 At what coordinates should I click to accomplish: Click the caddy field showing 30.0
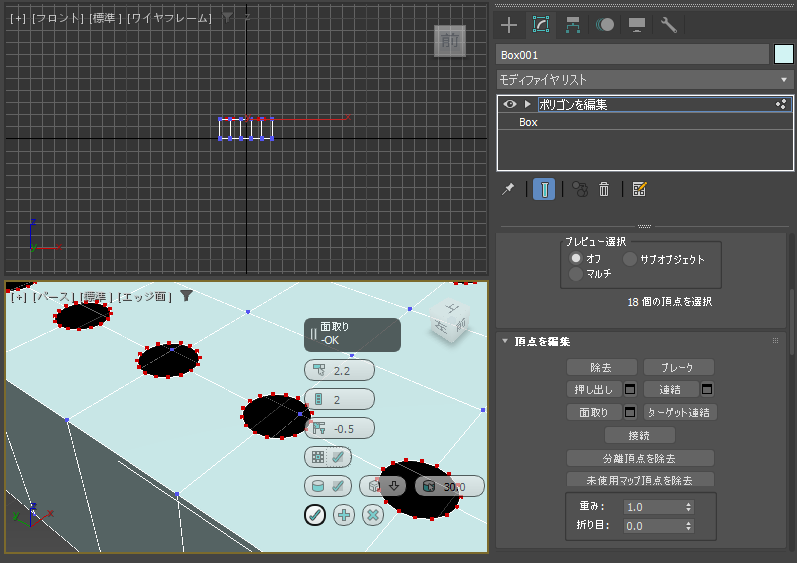pyautogui.click(x=449, y=486)
